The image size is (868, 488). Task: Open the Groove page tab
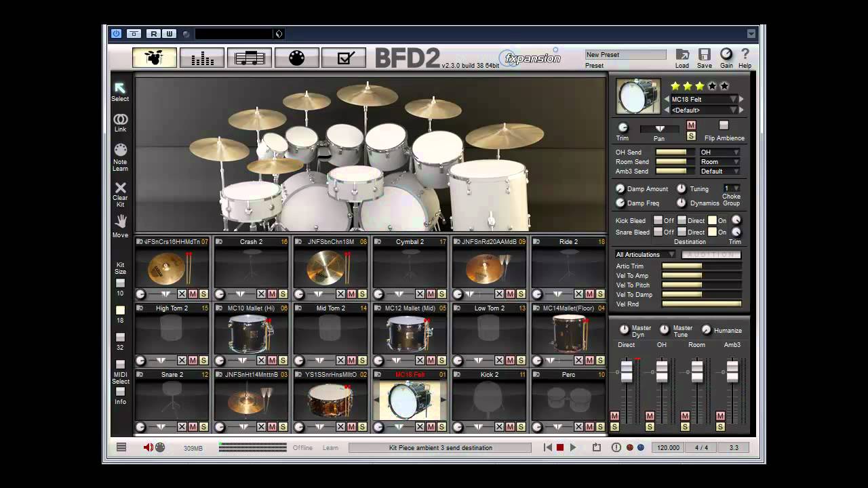250,58
